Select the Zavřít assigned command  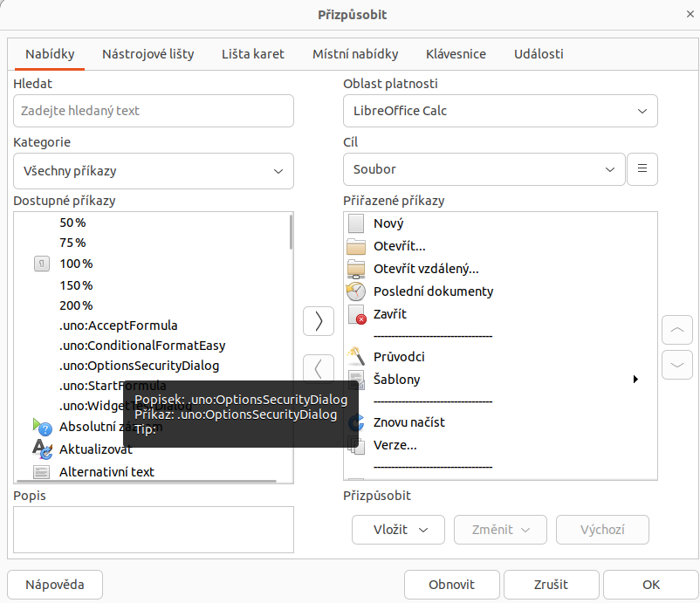(390, 314)
